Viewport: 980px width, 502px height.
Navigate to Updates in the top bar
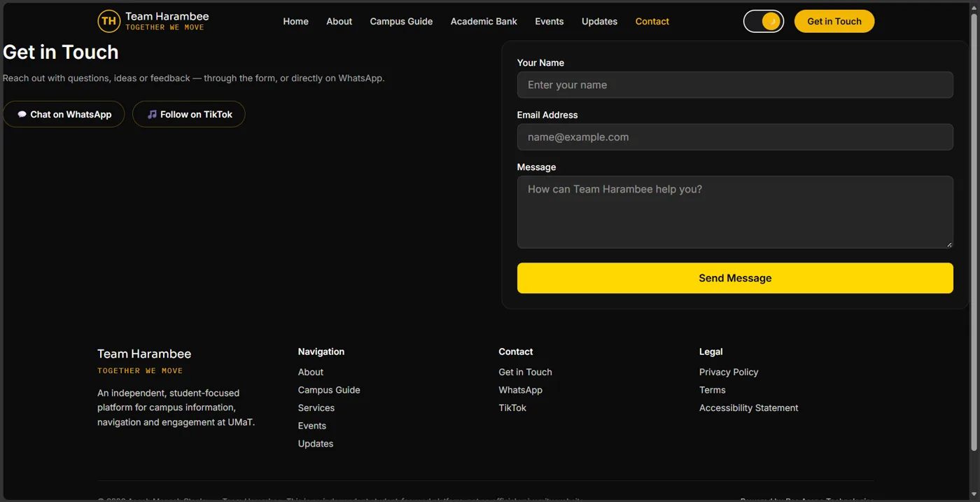tap(599, 21)
